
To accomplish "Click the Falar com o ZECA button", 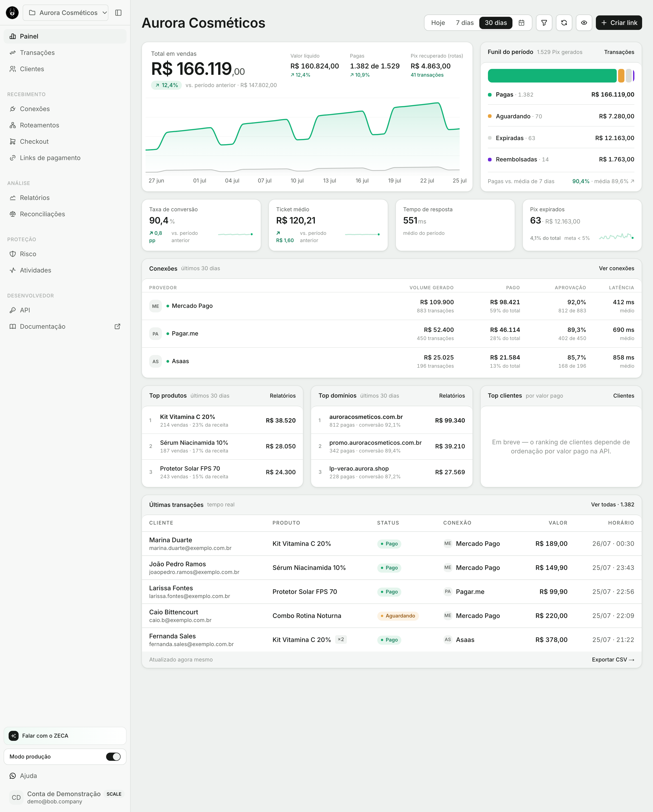I will (x=65, y=736).
